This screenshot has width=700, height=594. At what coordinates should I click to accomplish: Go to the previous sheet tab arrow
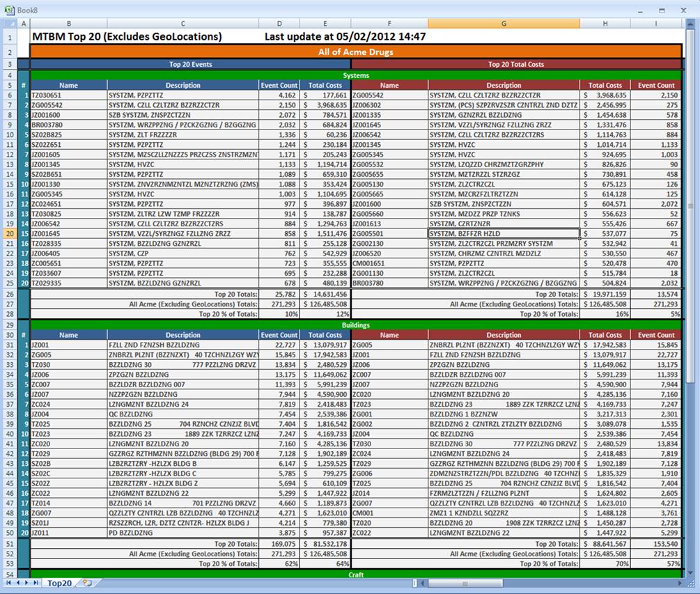[18, 583]
